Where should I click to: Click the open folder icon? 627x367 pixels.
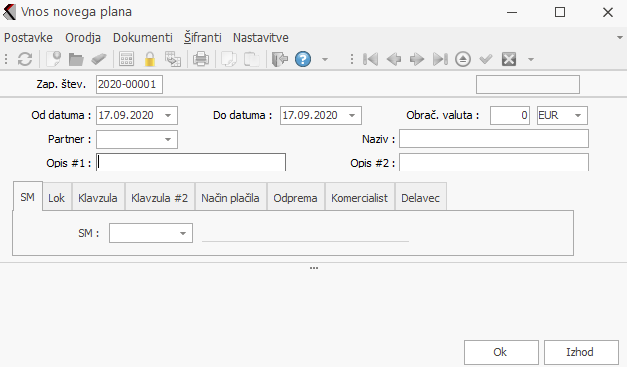[76, 60]
